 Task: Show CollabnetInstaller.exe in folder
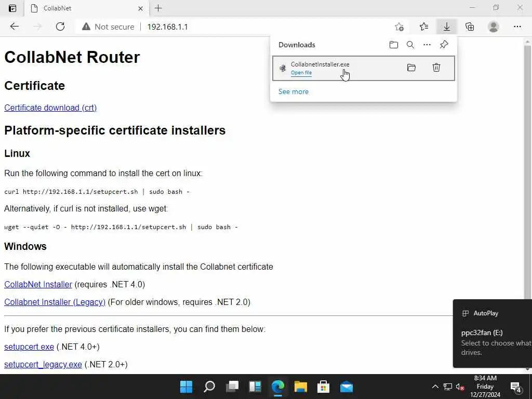coord(411,68)
